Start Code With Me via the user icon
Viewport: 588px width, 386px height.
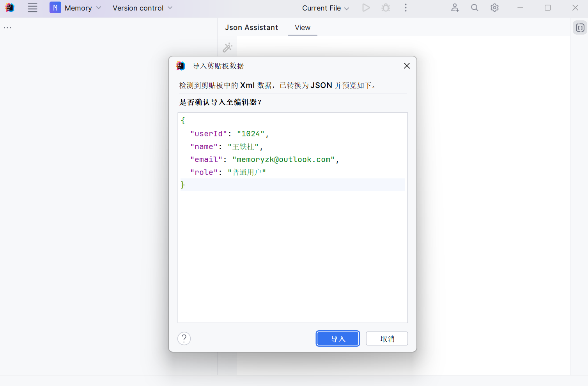[x=455, y=7]
